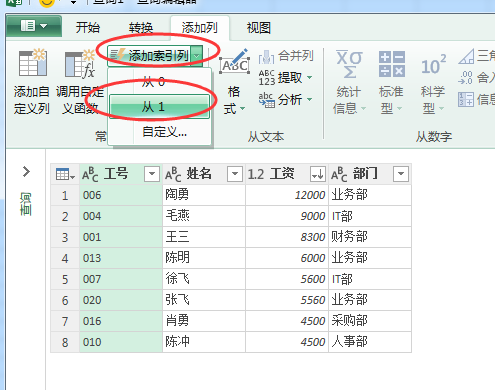Screen dimensions: 495x390
Task: Click cell 陈冲 in 姓名 column
Action: tap(204, 342)
